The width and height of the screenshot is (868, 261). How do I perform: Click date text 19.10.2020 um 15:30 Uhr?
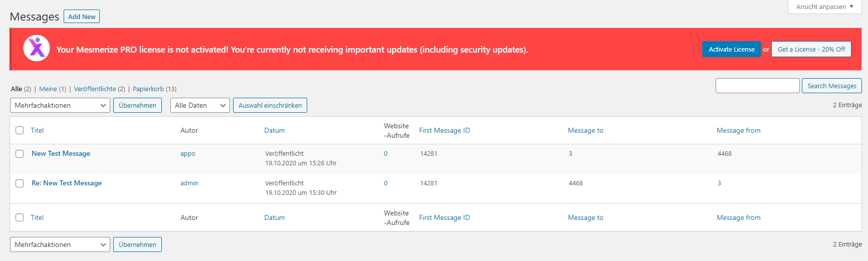tap(301, 192)
